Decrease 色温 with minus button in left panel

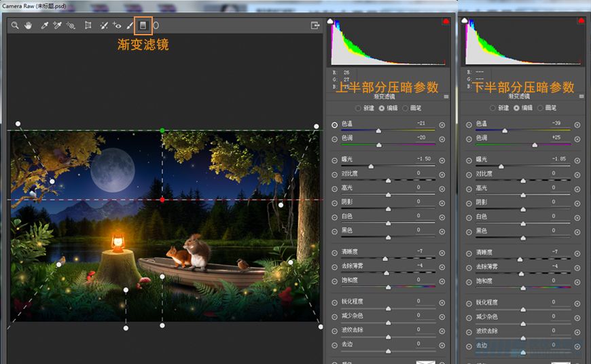[335, 125]
